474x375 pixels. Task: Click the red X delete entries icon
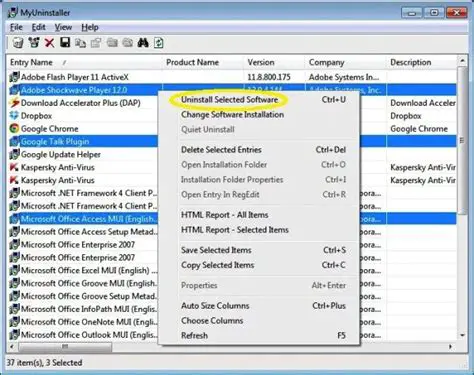pyautogui.click(x=49, y=43)
